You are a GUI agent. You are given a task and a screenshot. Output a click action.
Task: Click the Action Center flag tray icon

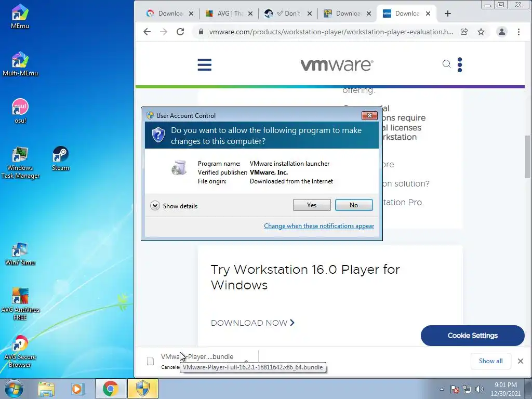[455, 389]
